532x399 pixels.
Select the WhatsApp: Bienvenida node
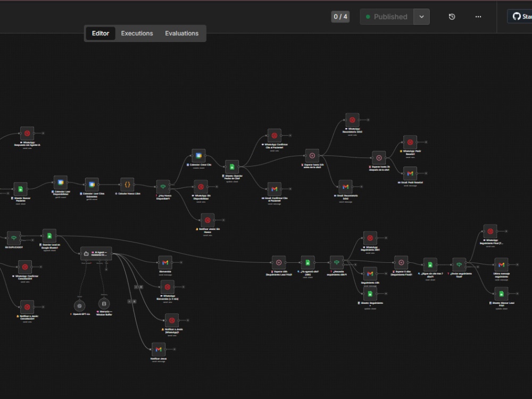[x=168, y=287]
